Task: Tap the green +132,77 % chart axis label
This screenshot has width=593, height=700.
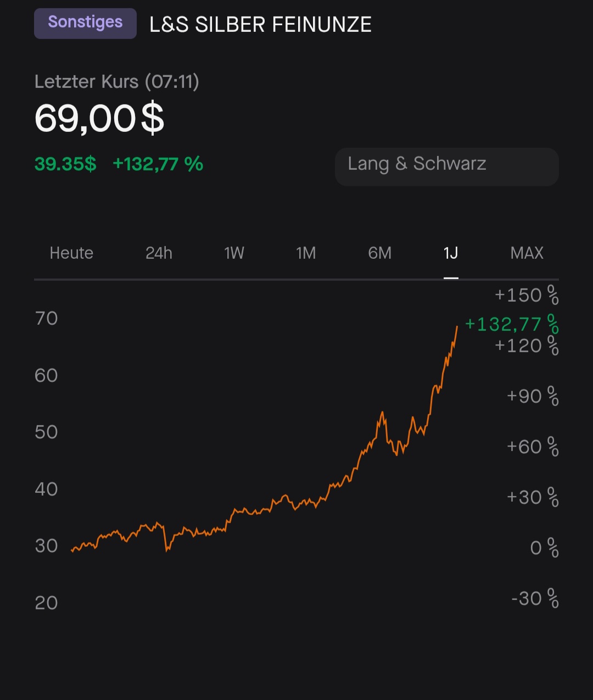Action: 511,325
